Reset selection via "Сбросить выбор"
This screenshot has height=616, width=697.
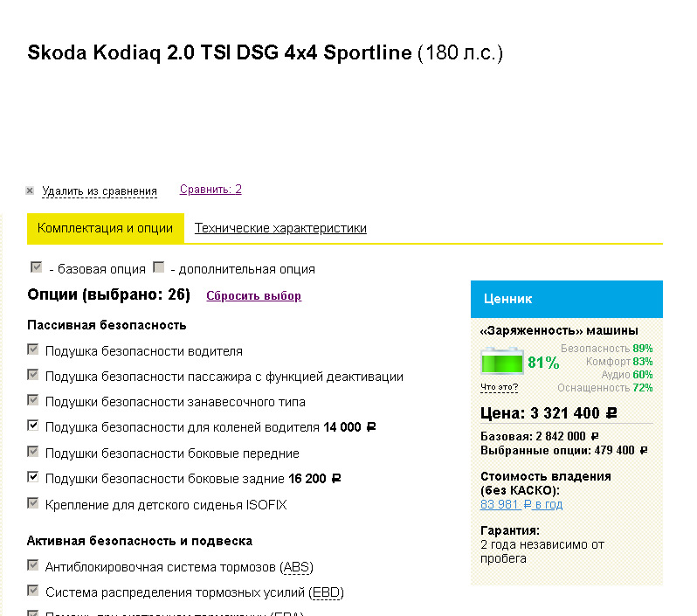click(253, 296)
